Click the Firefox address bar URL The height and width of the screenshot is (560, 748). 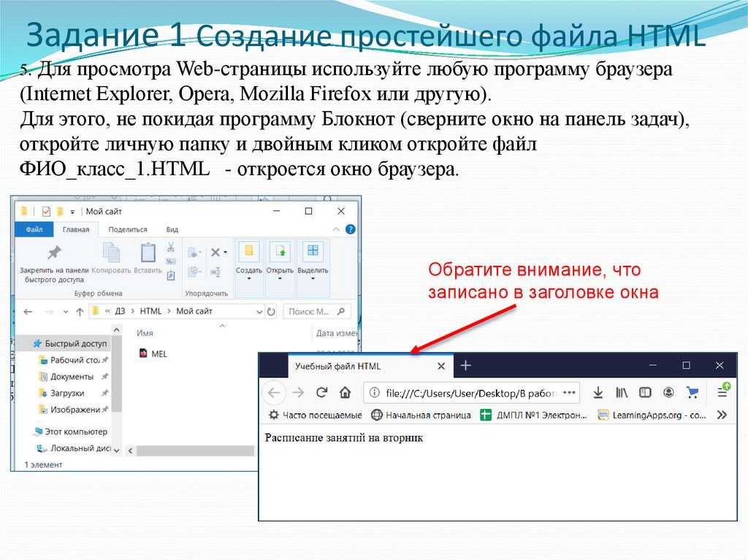coord(470,393)
